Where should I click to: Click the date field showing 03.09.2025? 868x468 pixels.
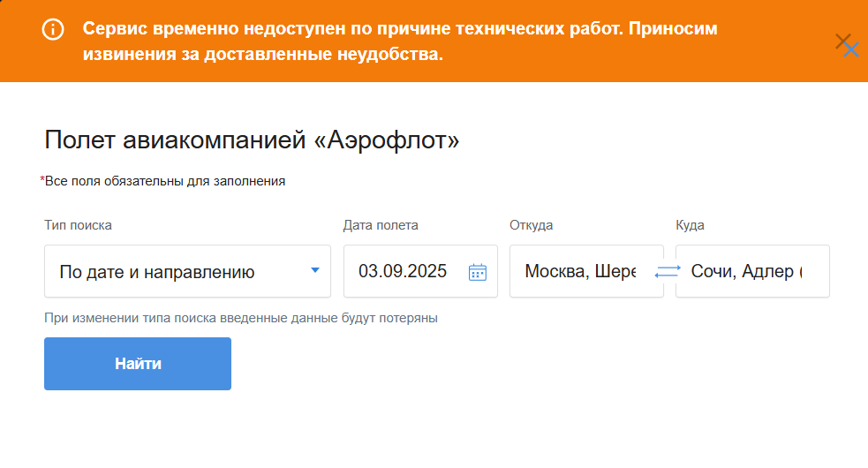click(403, 271)
